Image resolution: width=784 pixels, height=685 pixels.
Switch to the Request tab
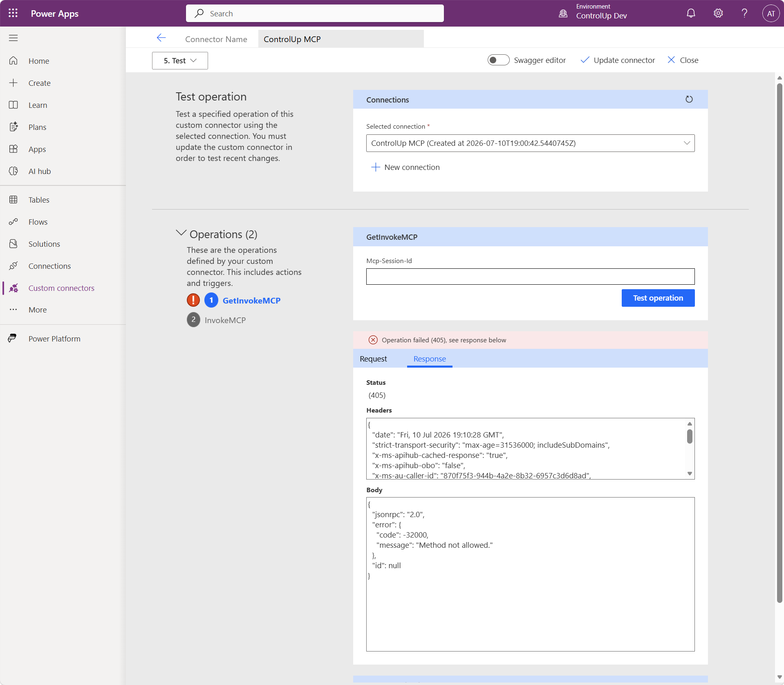(x=373, y=359)
